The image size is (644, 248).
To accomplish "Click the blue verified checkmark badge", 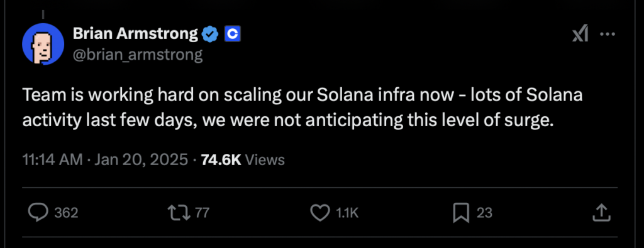I will 211,35.
